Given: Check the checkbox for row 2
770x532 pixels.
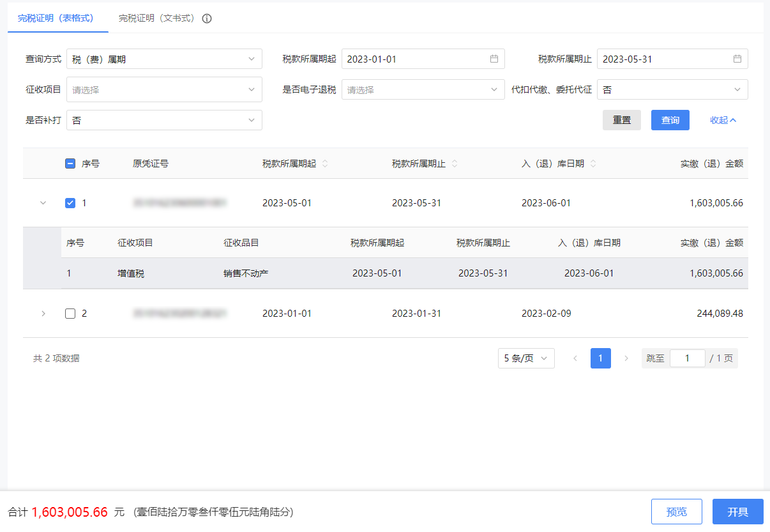Looking at the screenshot, I should coord(70,314).
